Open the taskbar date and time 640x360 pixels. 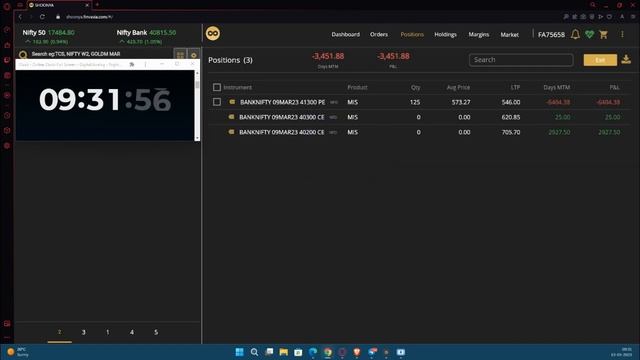click(x=621, y=352)
